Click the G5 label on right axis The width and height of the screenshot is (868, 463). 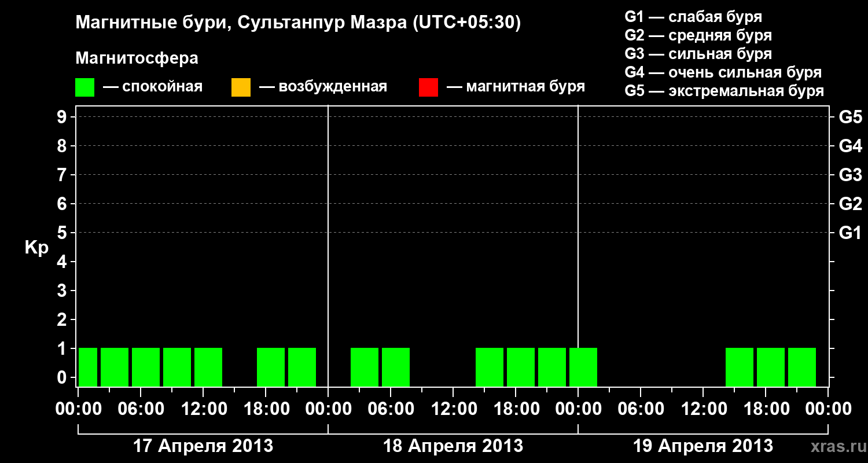tap(850, 117)
